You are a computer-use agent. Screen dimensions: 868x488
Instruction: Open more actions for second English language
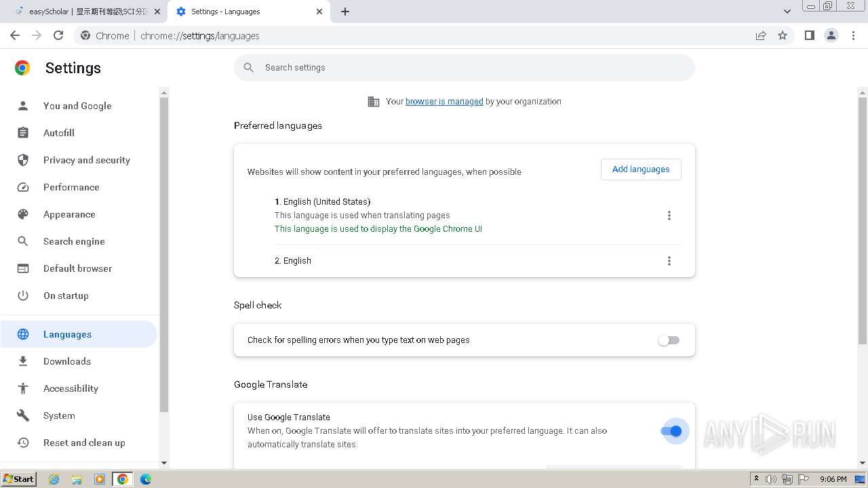(669, 261)
